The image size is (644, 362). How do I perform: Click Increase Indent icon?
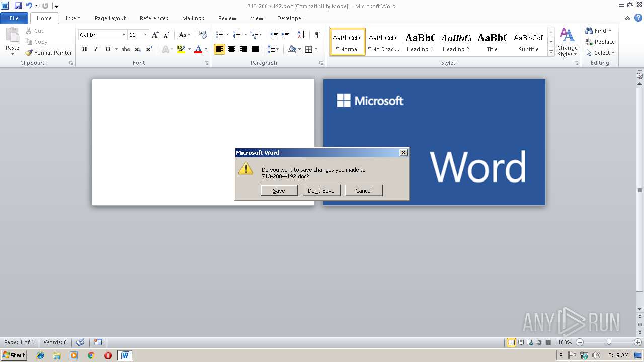(285, 35)
